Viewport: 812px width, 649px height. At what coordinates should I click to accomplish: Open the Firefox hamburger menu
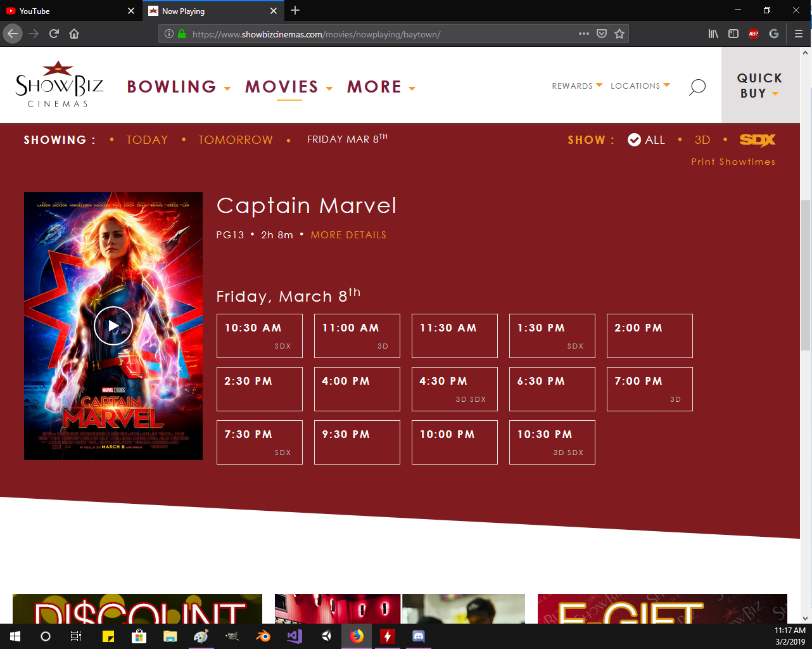point(799,34)
